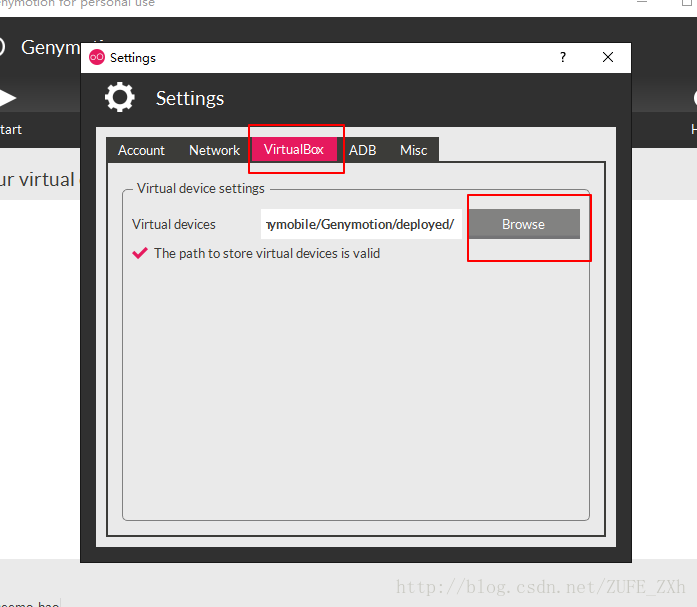
Task: Click the large Settings heading text
Action: [190, 98]
